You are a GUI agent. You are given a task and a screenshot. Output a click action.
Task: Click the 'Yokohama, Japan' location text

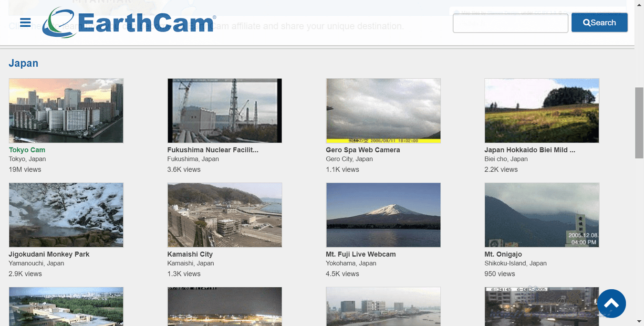351,263
